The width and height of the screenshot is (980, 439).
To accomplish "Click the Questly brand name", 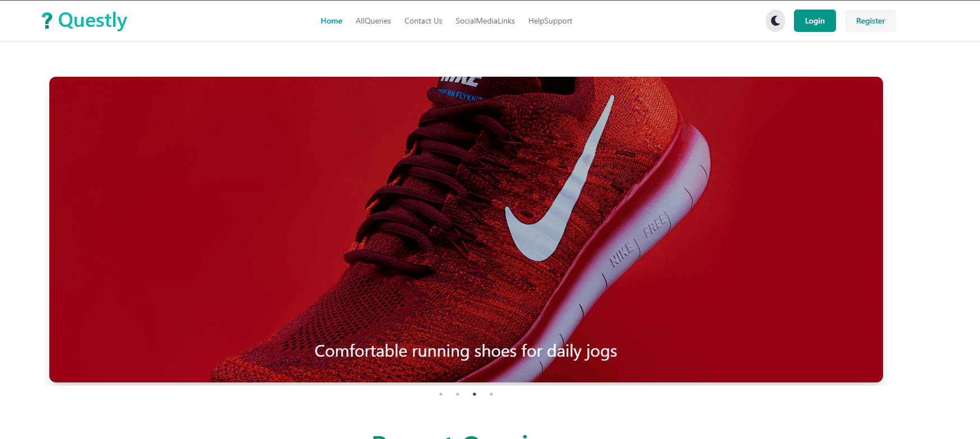I will pyautogui.click(x=92, y=21).
